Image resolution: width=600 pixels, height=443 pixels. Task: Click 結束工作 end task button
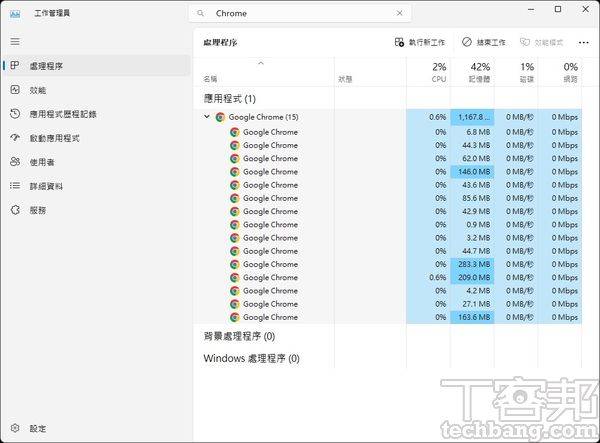tap(484, 42)
